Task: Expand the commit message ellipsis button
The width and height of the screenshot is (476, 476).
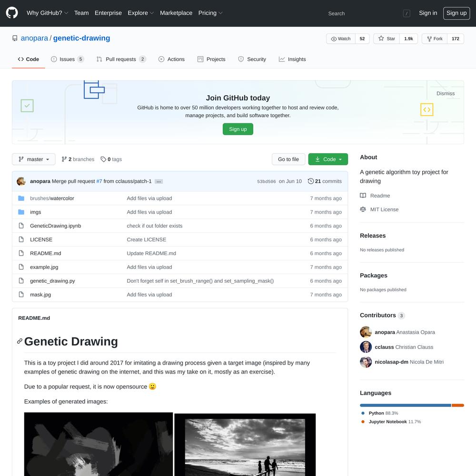Action: 159,181
